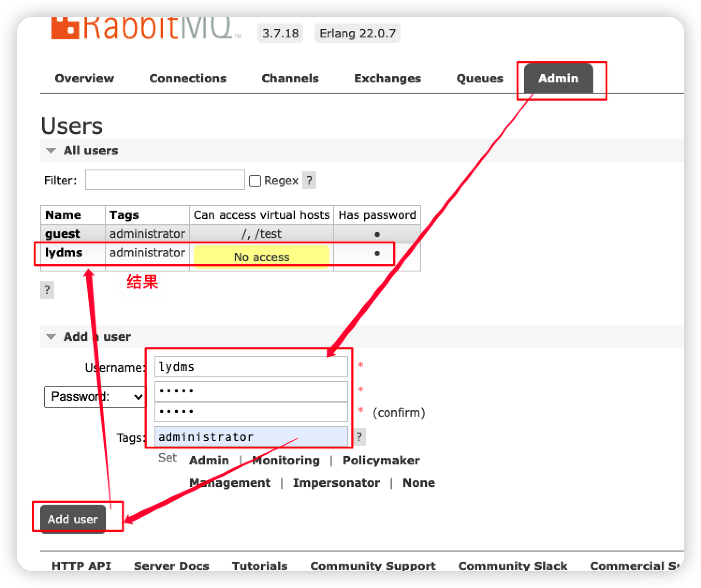
Task: Switch to the Channels tab
Action: [x=290, y=78]
